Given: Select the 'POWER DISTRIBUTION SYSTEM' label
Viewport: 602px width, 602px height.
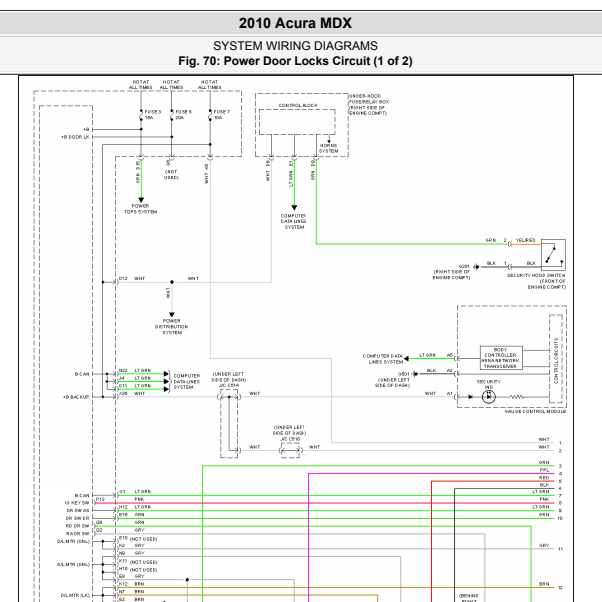Looking at the screenshot, I should pos(172,327).
